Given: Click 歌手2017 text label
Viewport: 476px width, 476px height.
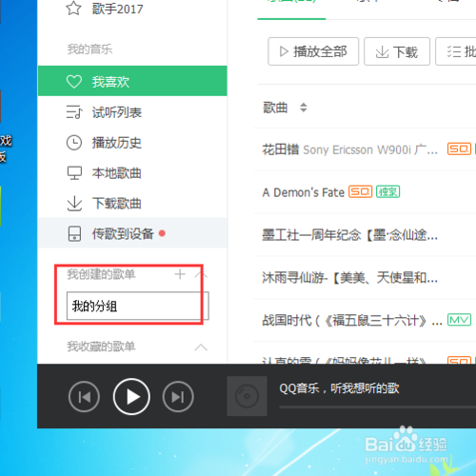Looking at the screenshot, I should pyautogui.click(x=117, y=9).
